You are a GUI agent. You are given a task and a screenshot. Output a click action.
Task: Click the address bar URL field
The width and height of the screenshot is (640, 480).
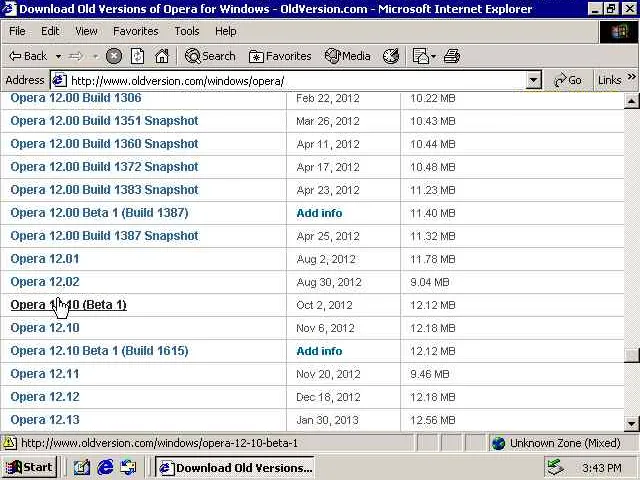pos(296,80)
